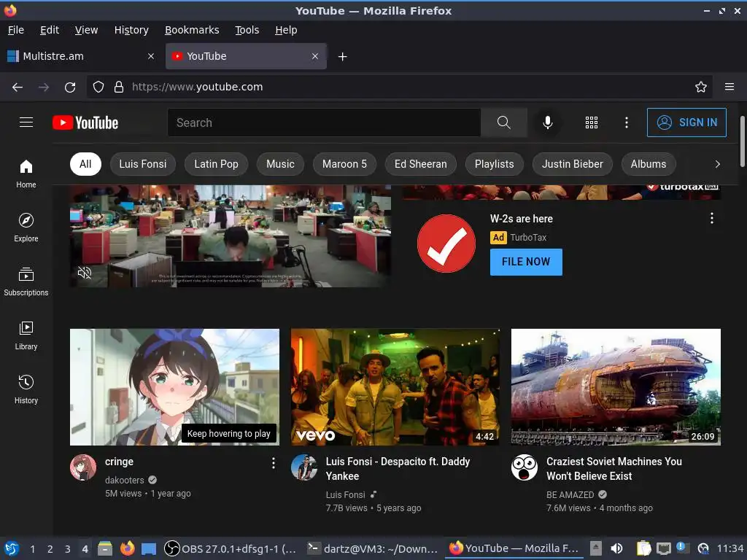The height and width of the screenshot is (560, 747).
Task: Reload the page
Action: (x=70, y=87)
